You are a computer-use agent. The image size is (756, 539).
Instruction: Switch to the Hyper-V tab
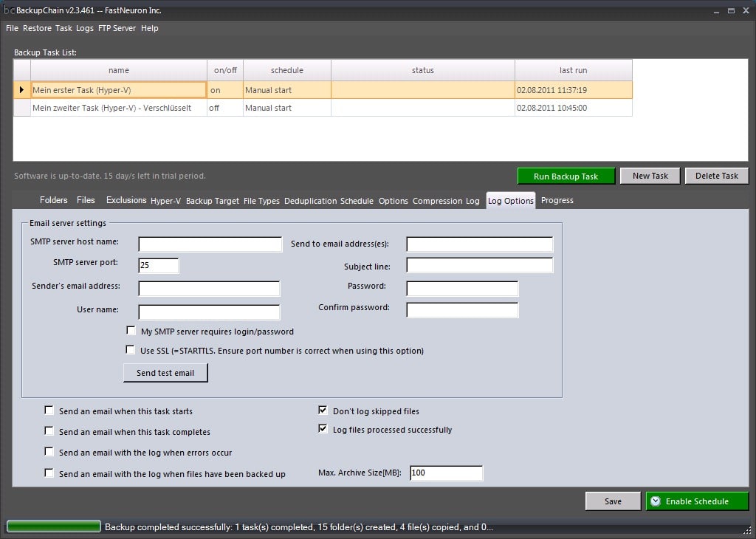[x=165, y=201]
